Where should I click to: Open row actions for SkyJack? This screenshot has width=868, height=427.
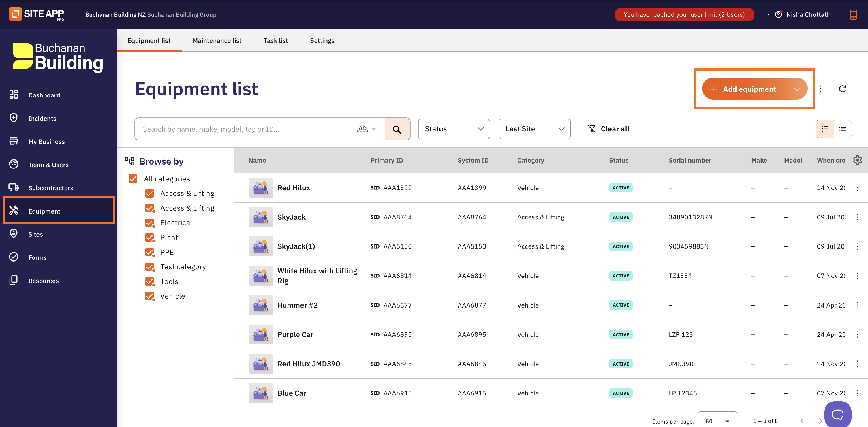(x=858, y=217)
